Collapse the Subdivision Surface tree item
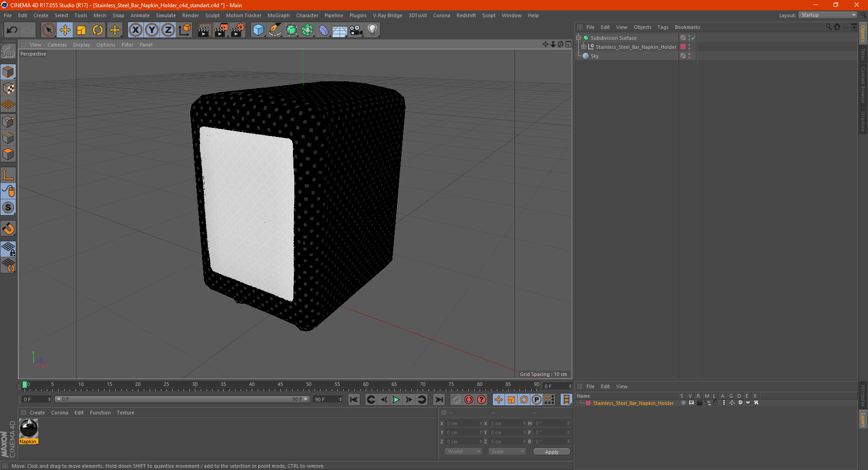The height and width of the screenshot is (470, 868). click(x=579, y=38)
